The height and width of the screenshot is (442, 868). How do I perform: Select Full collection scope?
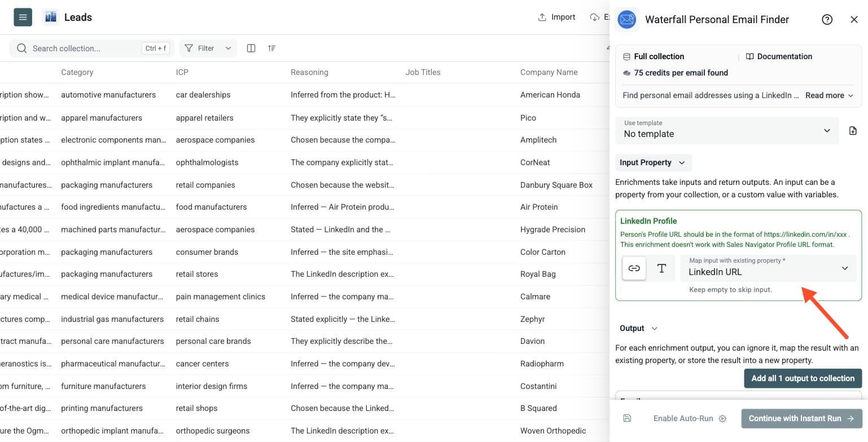tap(654, 56)
